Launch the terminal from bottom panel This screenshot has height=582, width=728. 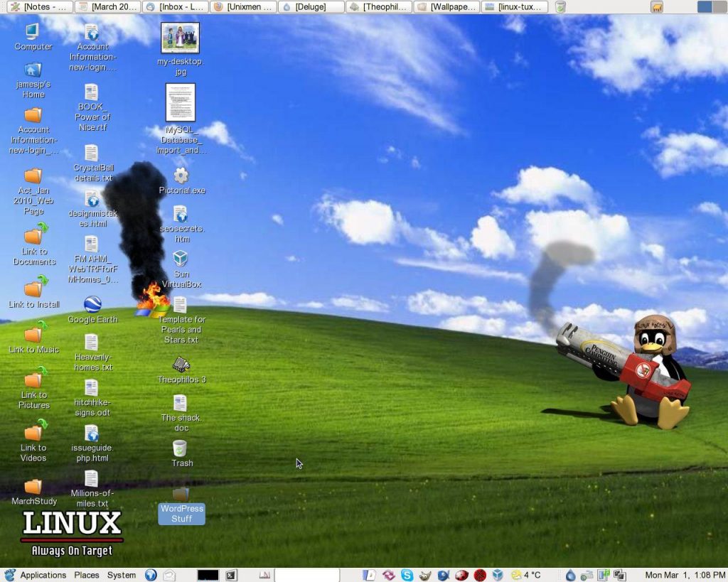tap(231, 575)
